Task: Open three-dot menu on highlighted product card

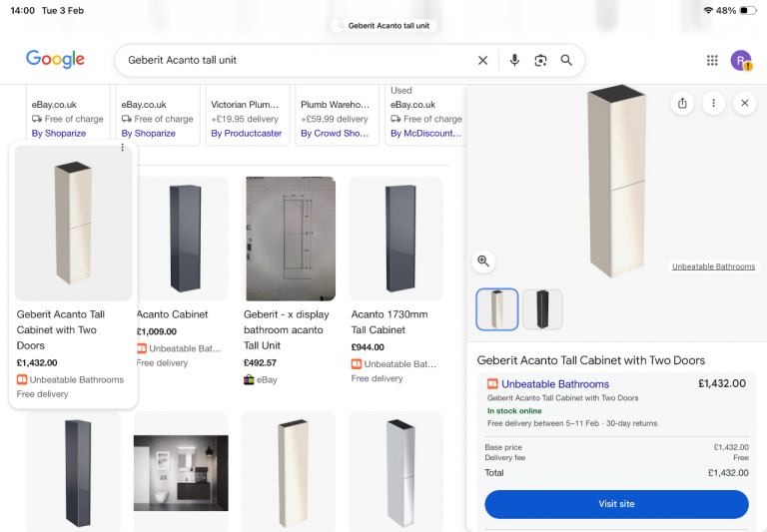Action: coord(123,148)
